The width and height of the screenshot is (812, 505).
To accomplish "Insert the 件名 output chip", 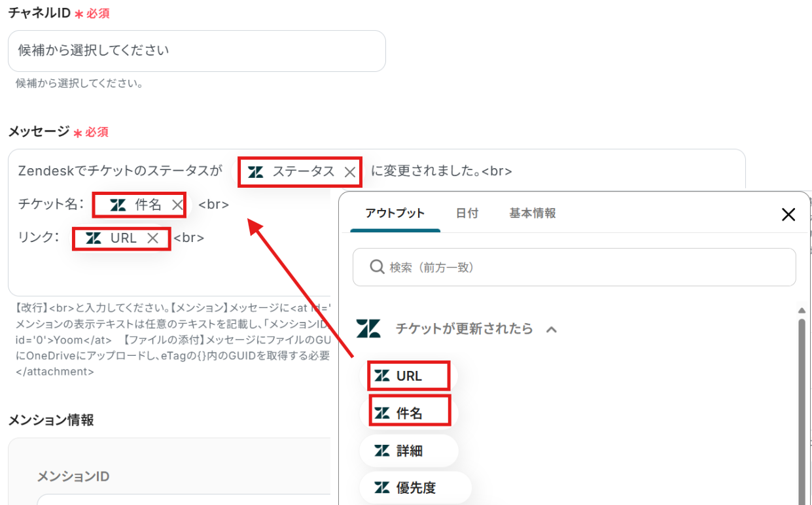I will 409,413.
